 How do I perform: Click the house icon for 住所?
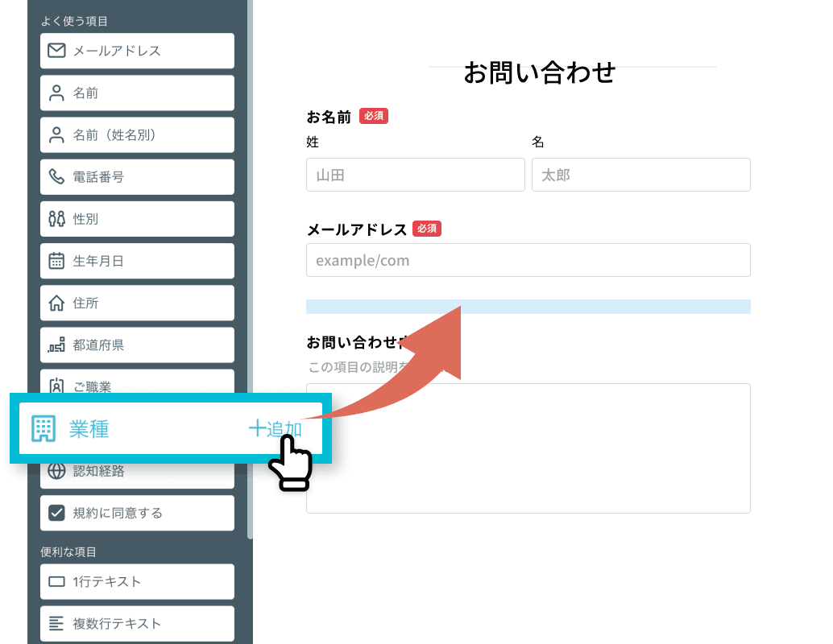click(56, 303)
